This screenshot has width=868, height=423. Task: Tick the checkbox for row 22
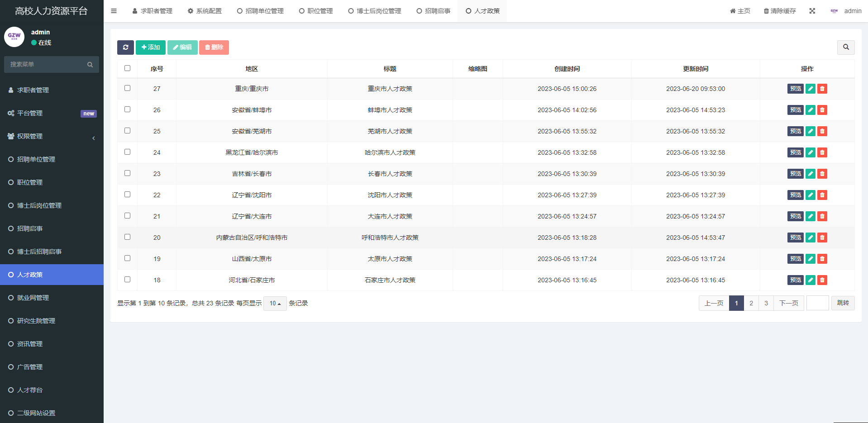pos(127,195)
